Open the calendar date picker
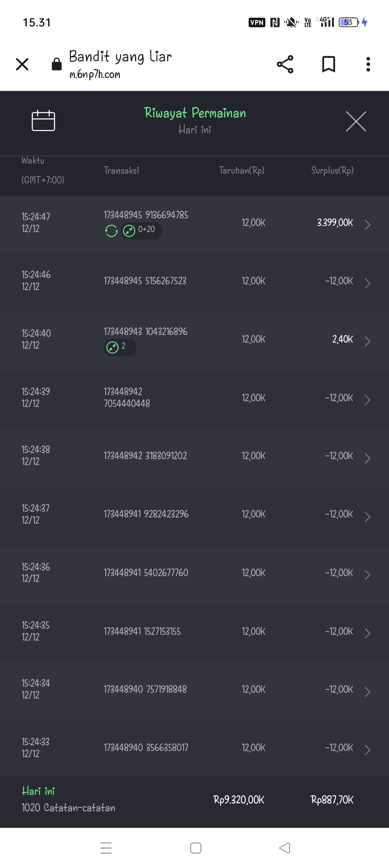Viewport: 389px width, 868px height. [43, 121]
